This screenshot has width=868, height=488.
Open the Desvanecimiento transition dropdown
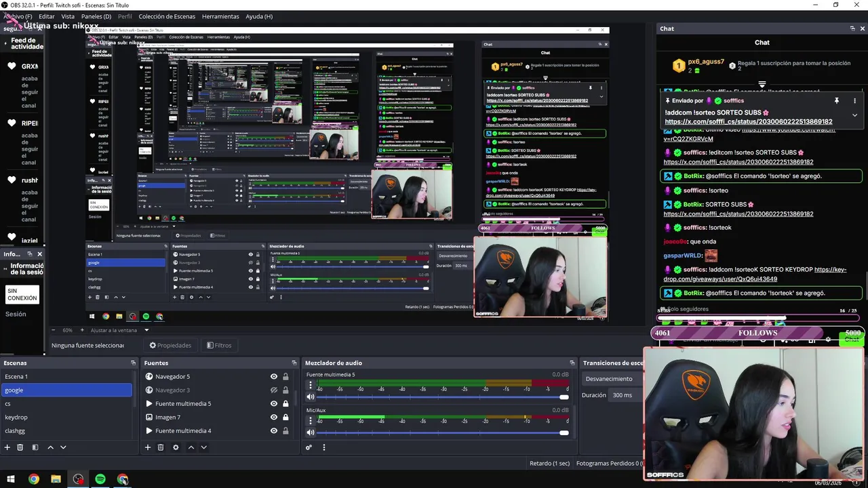[x=612, y=379]
